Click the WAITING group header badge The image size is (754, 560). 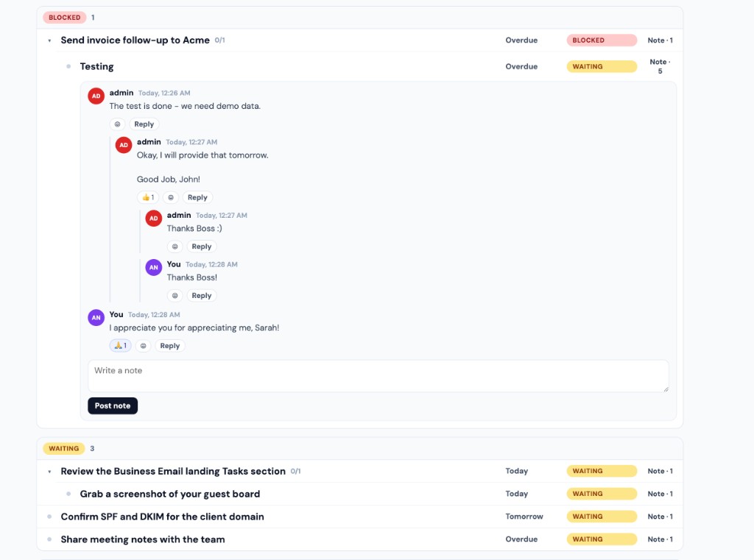[x=64, y=448]
